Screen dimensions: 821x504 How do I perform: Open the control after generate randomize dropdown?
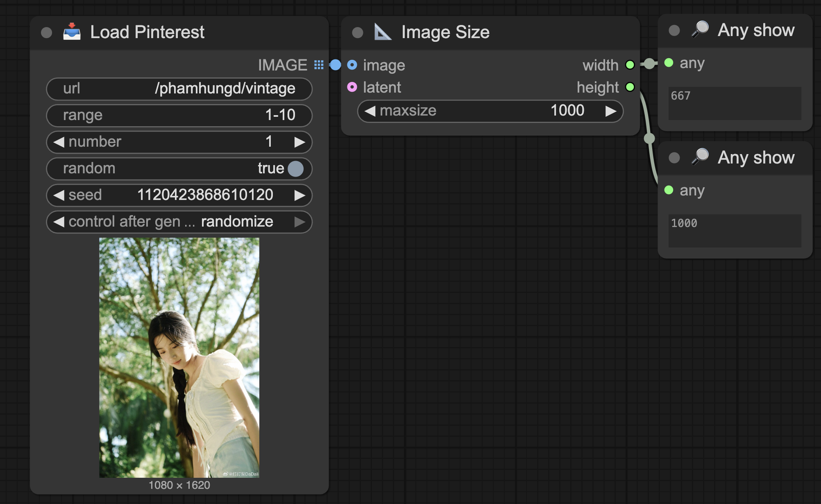pyautogui.click(x=179, y=222)
